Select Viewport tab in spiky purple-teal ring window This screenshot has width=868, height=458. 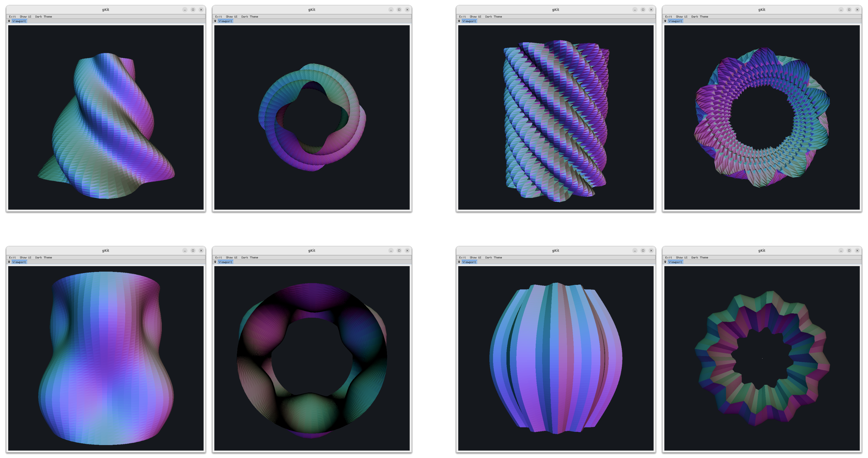[675, 21]
